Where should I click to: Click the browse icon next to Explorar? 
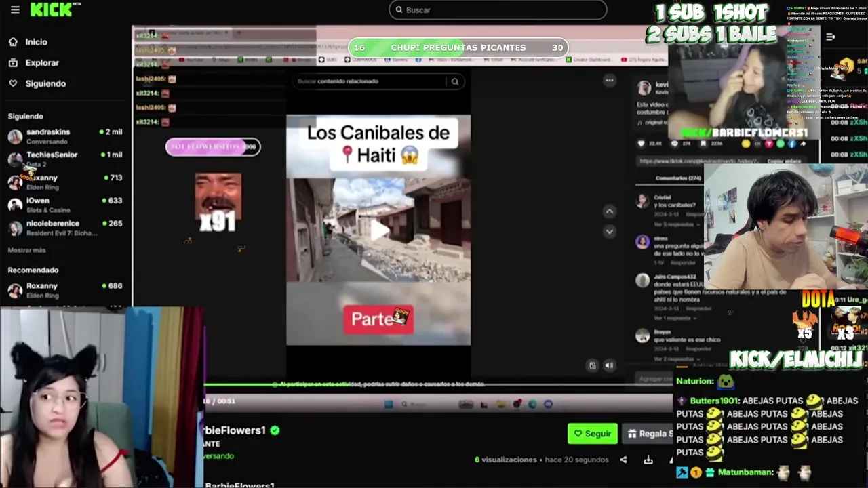point(13,63)
